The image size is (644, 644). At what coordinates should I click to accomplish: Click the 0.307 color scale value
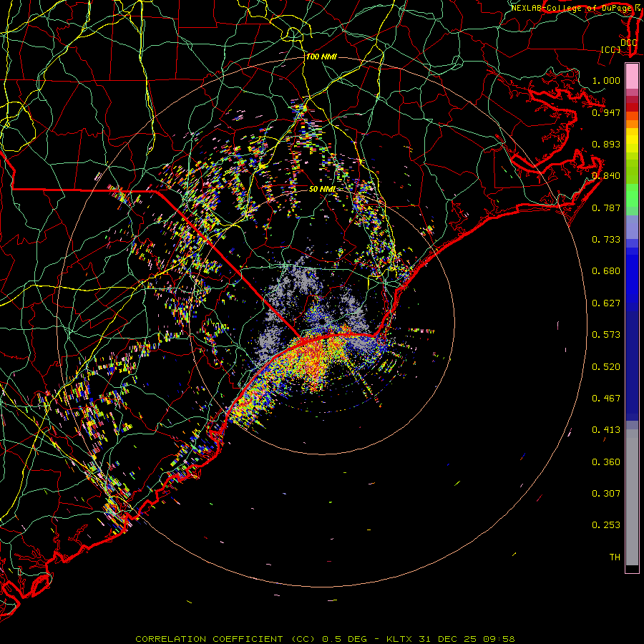[606, 494]
